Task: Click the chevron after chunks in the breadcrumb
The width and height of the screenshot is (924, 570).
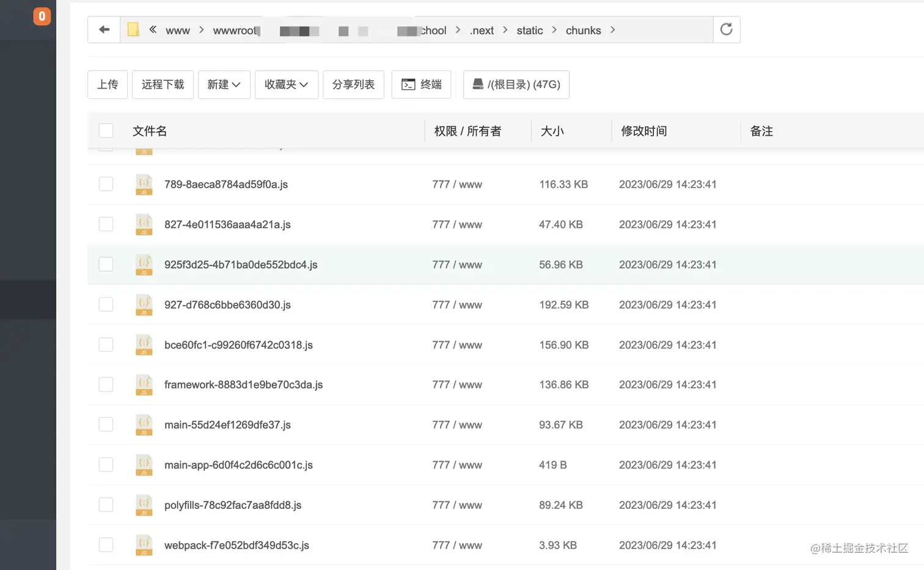Action: click(x=612, y=29)
